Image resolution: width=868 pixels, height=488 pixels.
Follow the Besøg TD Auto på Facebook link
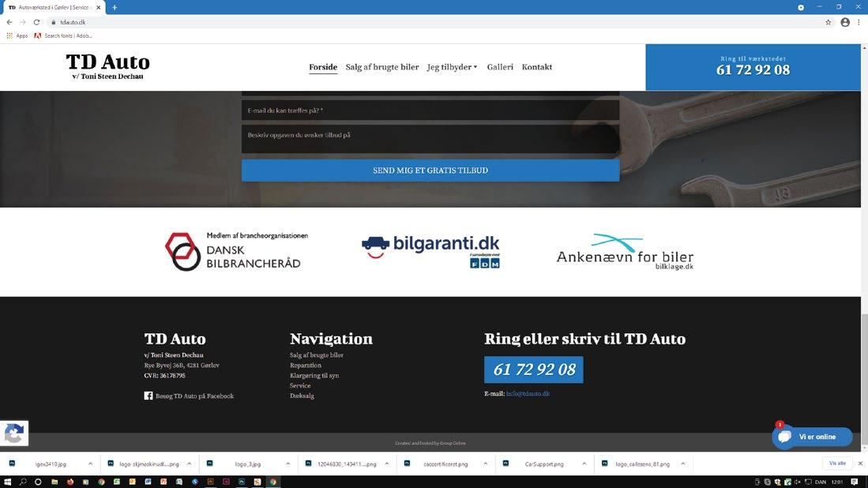tap(194, 396)
